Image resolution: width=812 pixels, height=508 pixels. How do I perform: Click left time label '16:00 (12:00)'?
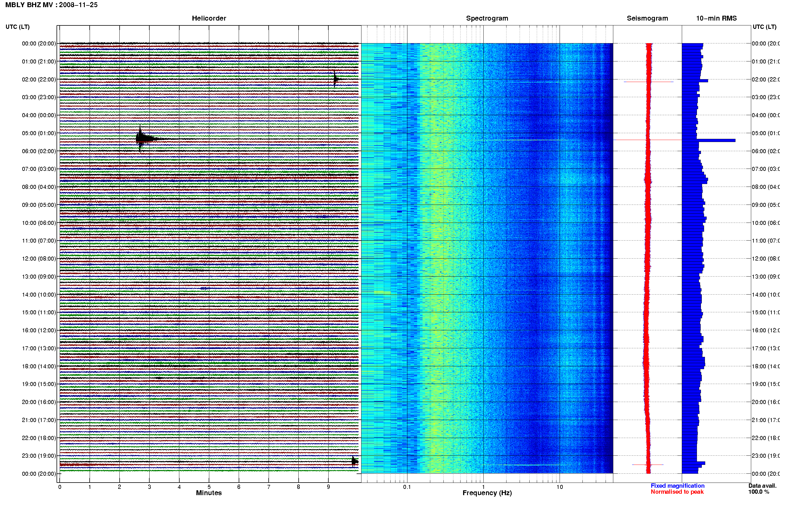pos(39,330)
